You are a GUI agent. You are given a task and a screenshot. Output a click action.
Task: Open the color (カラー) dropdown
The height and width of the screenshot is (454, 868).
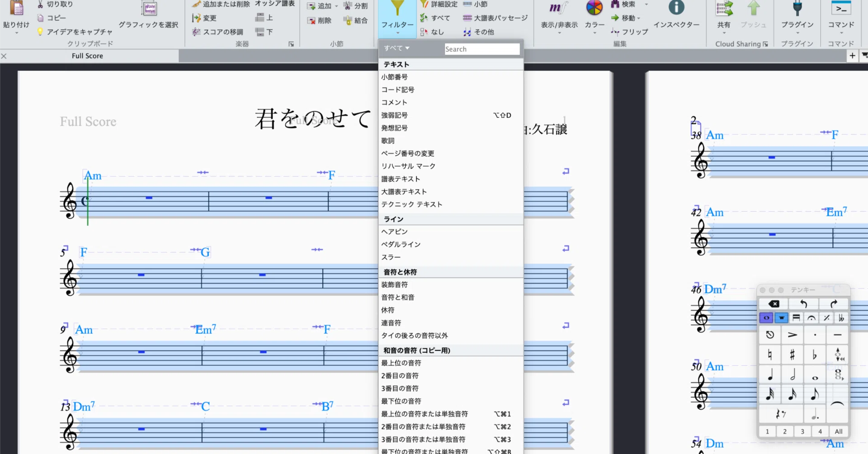point(594,33)
